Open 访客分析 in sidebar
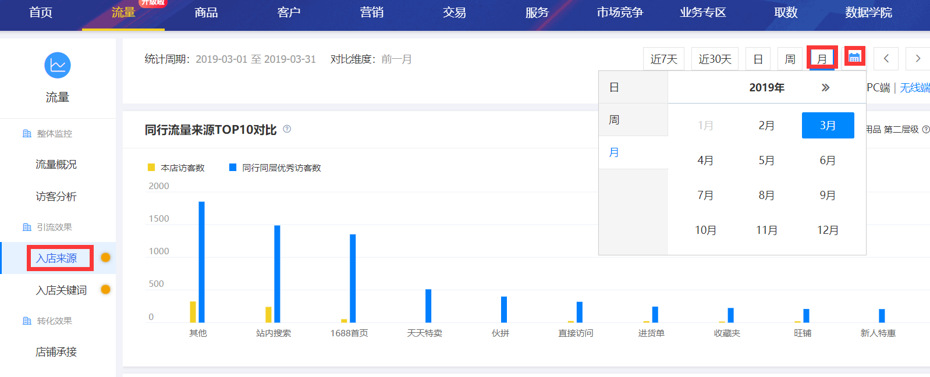 click(56, 197)
